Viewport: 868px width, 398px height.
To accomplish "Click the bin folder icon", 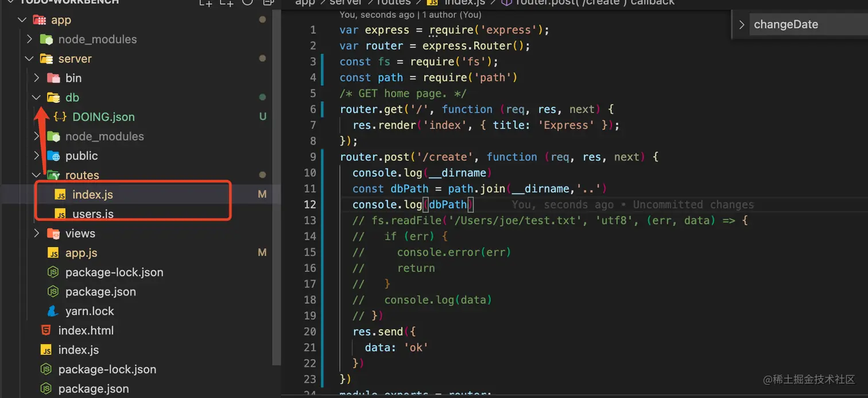I will [53, 78].
